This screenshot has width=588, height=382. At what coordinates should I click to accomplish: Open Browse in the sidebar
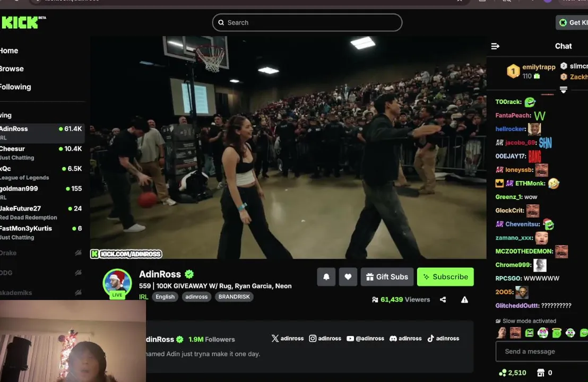12,68
